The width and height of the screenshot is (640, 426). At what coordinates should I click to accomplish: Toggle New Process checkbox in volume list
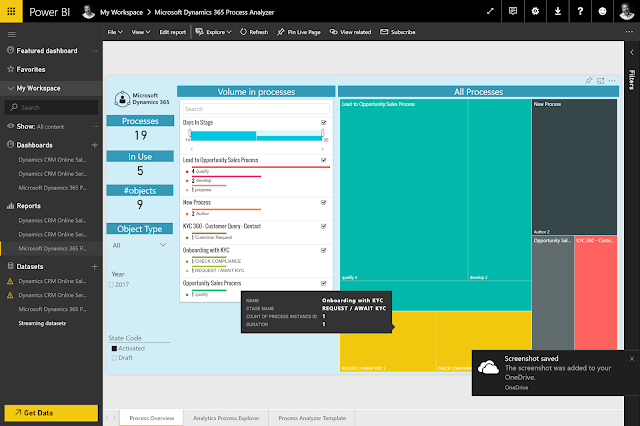(324, 202)
